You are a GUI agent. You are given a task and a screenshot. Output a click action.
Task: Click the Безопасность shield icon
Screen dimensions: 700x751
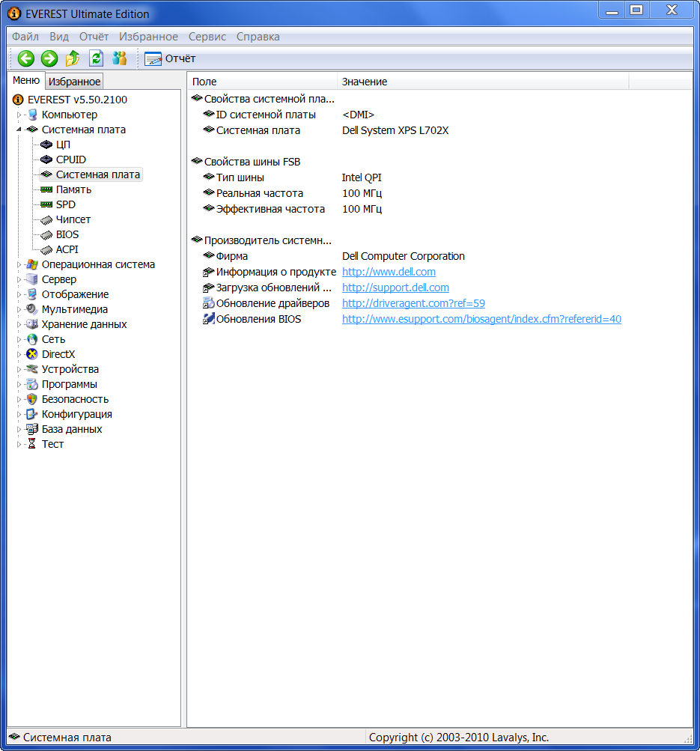32,399
